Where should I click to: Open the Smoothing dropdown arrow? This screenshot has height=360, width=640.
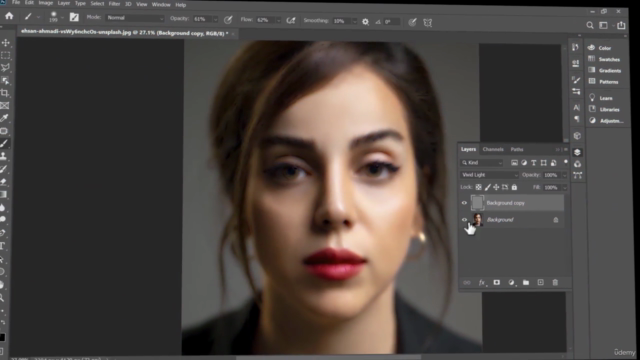click(x=354, y=22)
